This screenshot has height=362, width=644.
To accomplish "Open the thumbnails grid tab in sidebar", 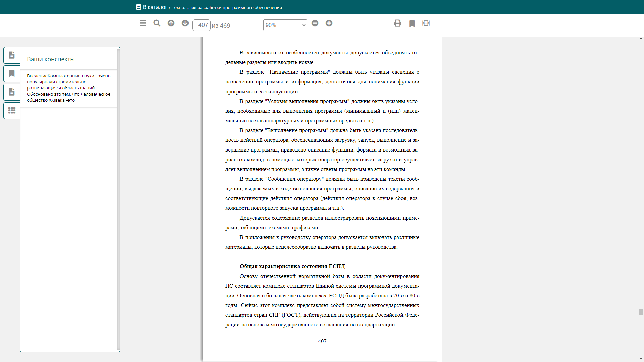I will coord(12,110).
